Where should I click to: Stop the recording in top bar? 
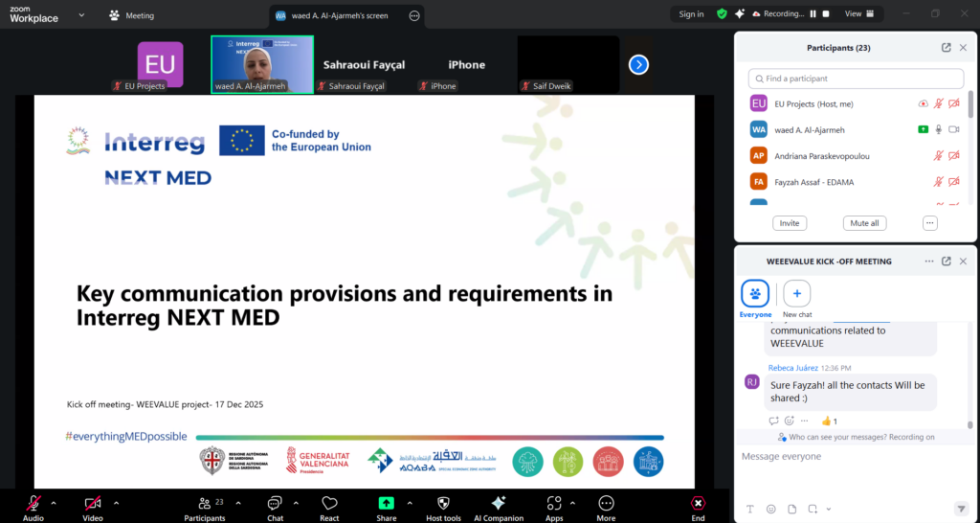pos(826,14)
